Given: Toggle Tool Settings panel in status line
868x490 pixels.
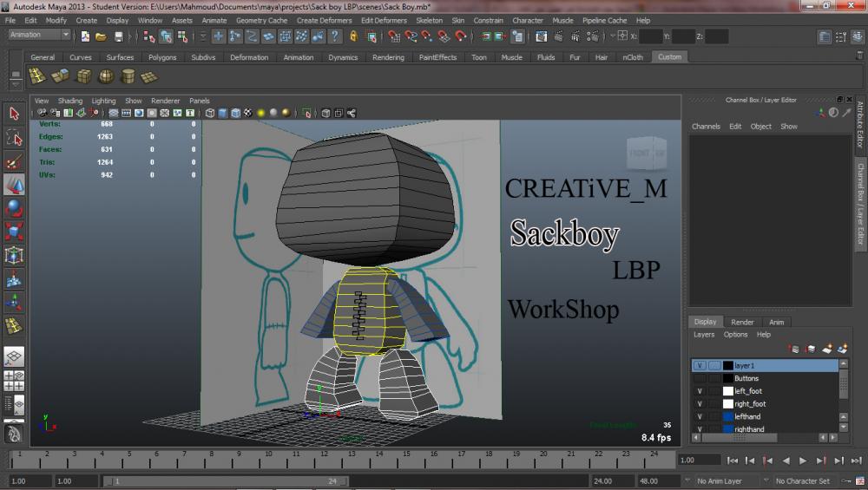Looking at the screenshot, I should [x=841, y=36].
